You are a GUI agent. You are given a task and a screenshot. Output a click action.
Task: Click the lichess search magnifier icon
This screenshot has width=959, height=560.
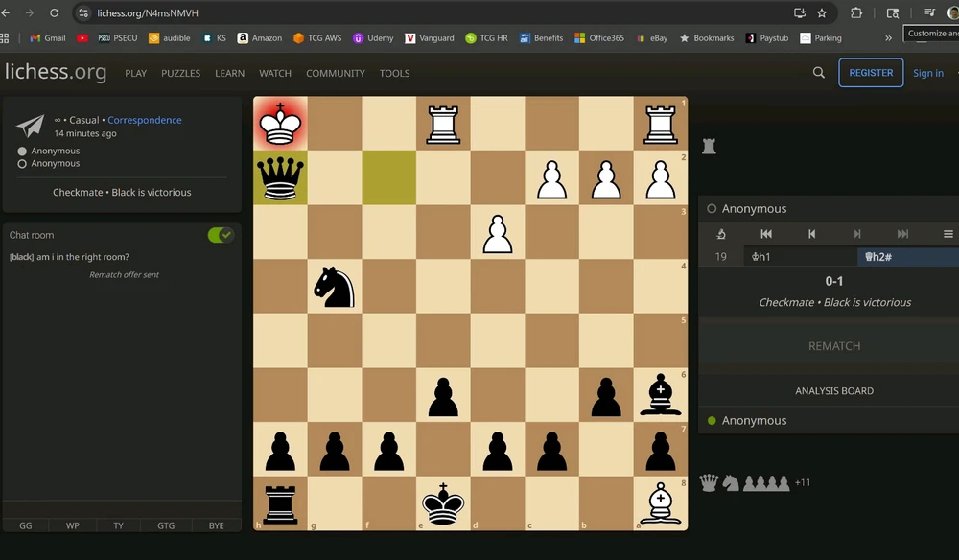(x=818, y=73)
